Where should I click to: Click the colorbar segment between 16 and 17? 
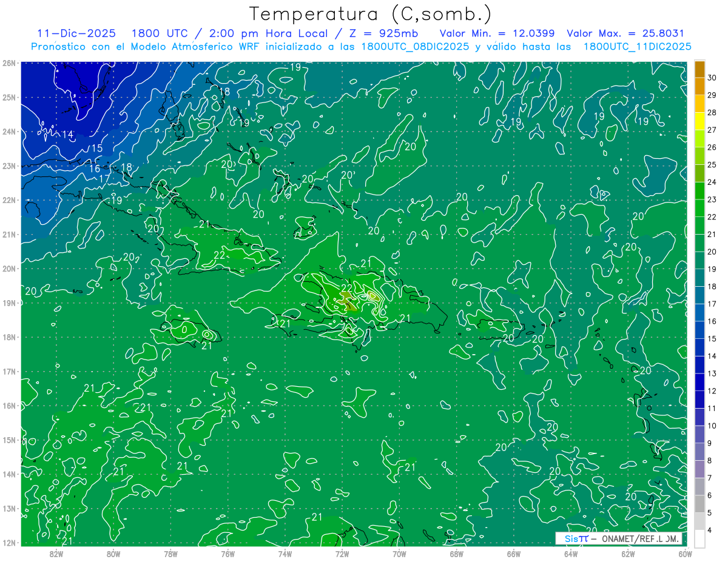(x=699, y=312)
